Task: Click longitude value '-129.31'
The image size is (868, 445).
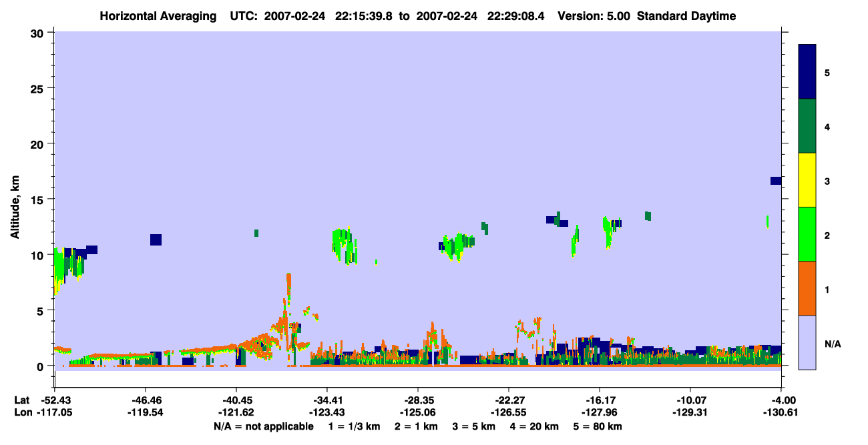Action: click(690, 413)
